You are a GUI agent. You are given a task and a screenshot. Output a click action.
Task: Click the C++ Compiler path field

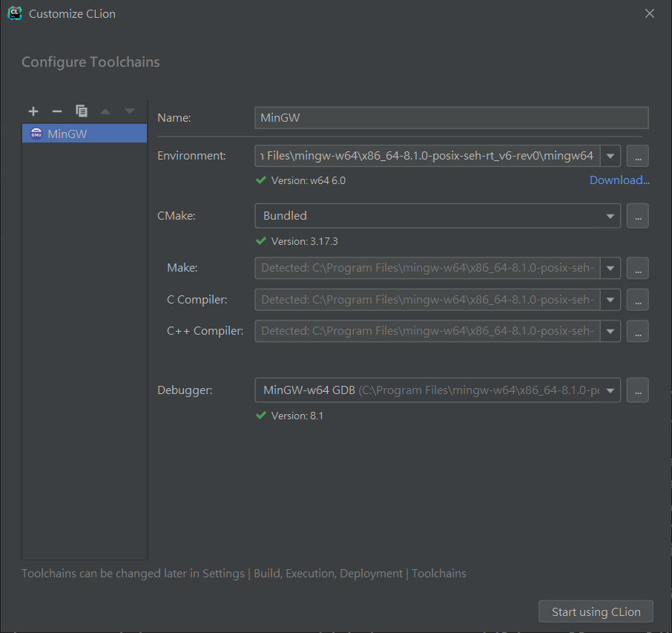(x=427, y=331)
